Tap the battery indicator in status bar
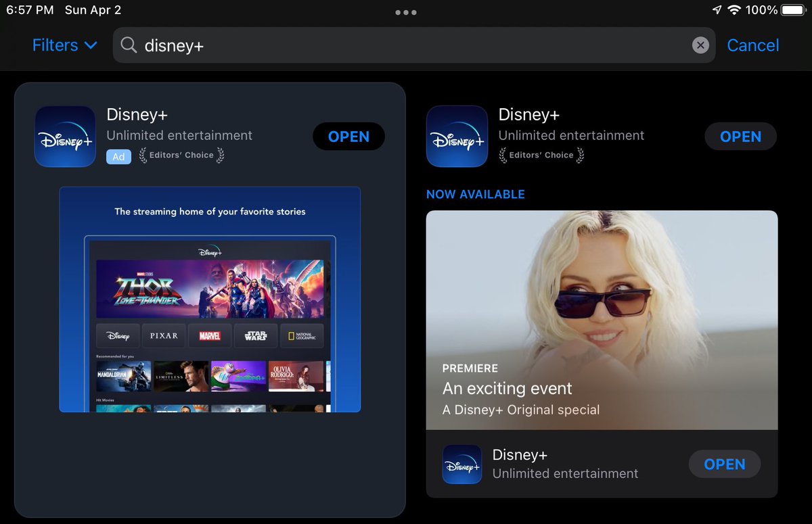Viewport: 812px width, 524px height. pos(792,10)
